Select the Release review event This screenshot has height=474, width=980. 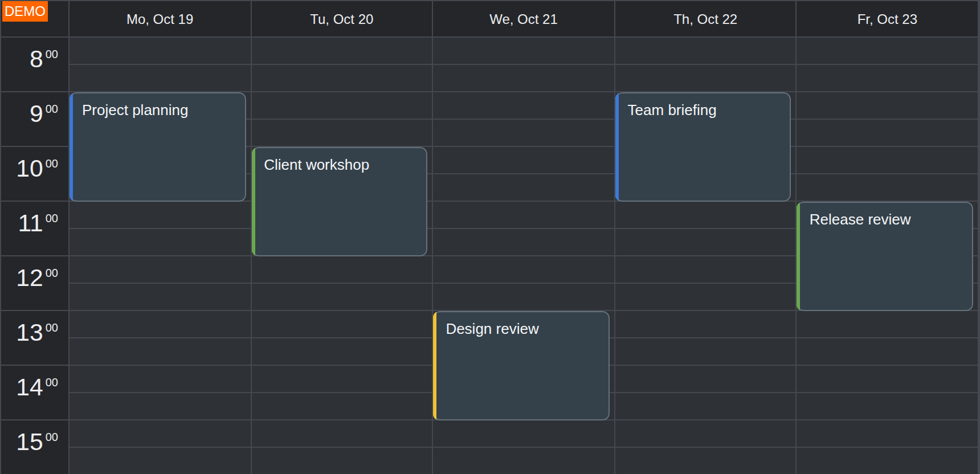pyautogui.click(x=885, y=256)
